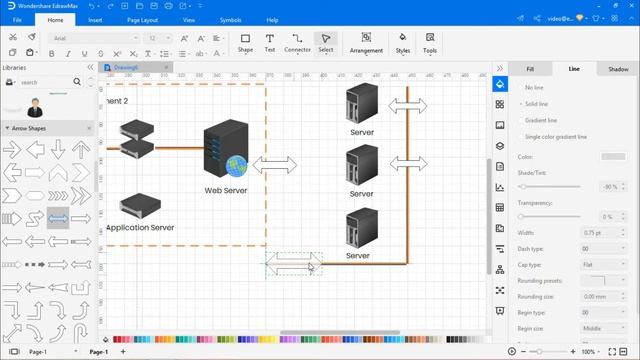This screenshot has height=360, width=640.
Task: Toggle Underline formatting
Action: (84, 53)
